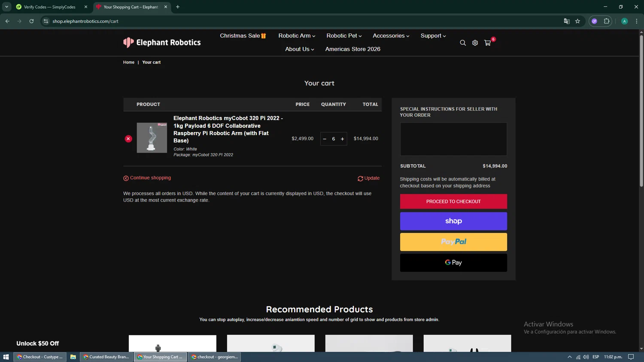Image resolution: width=644 pixels, height=362 pixels.
Task: Open the browser translate page icon
Action: tap(567, 21)
